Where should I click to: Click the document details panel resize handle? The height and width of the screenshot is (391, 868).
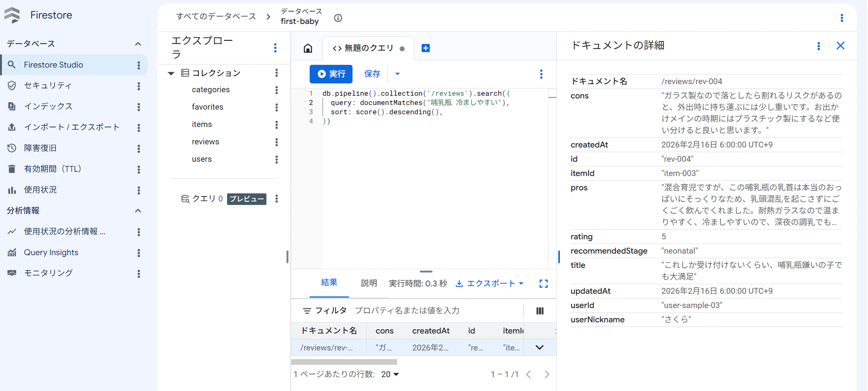559,257
